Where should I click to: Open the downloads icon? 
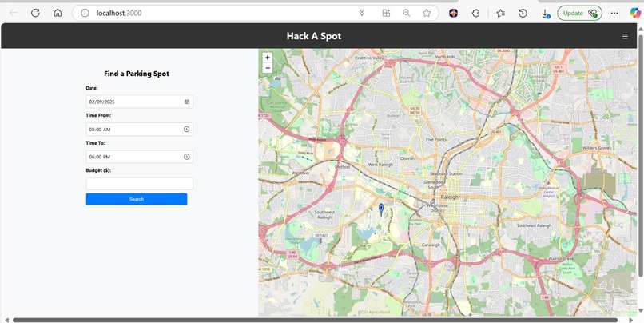point(546,14)
